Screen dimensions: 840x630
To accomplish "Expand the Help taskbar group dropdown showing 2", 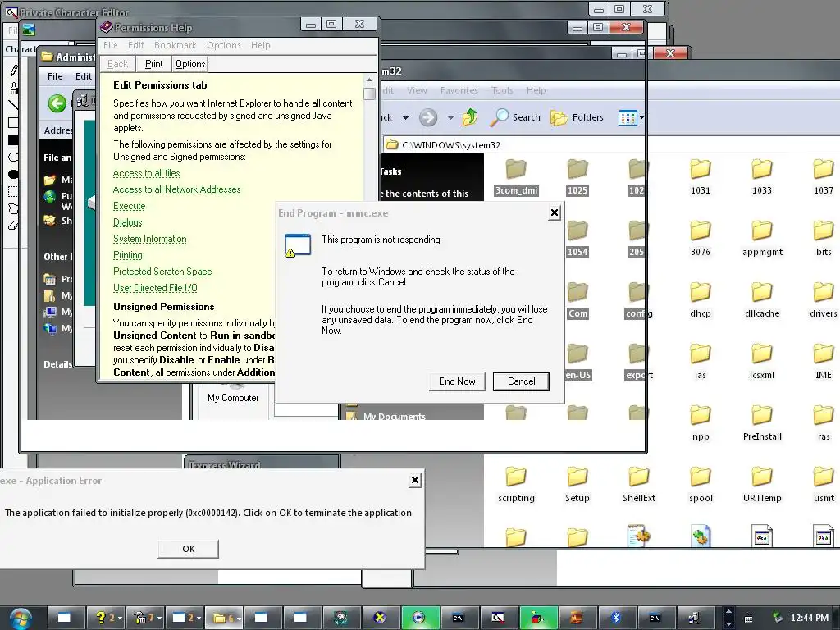I will coord(120,619).
